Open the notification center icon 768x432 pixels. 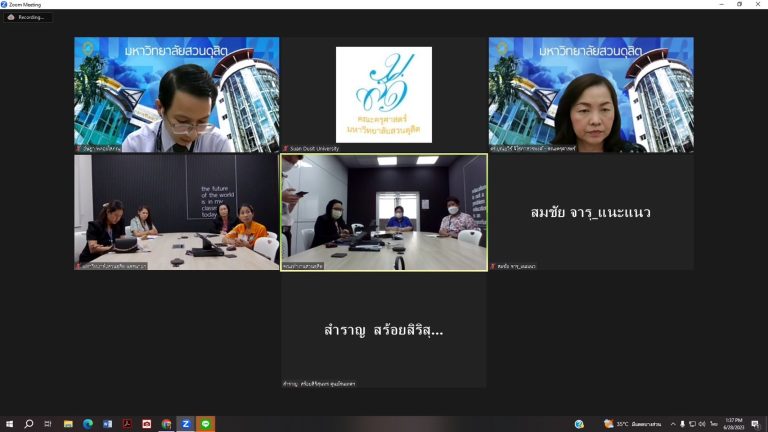click(755, 424)
